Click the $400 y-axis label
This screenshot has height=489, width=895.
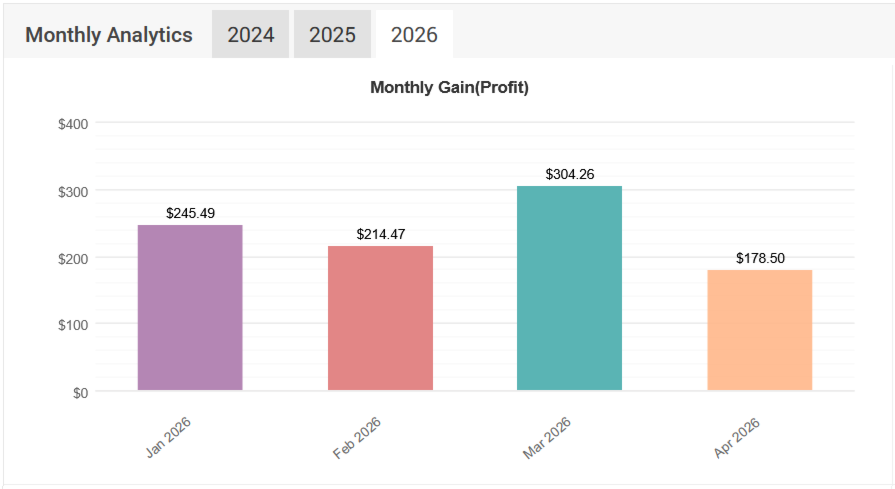pos(74,124)
